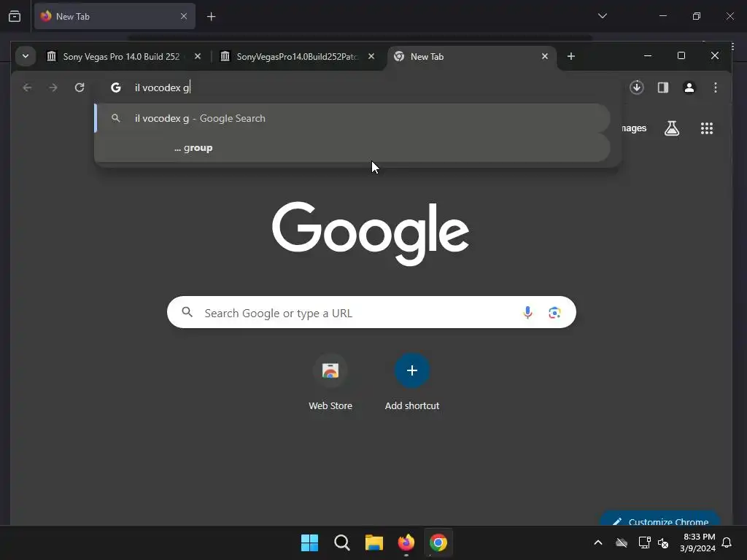
Task: Switch to Firefox in taskbar
Action: coord(406,542)
